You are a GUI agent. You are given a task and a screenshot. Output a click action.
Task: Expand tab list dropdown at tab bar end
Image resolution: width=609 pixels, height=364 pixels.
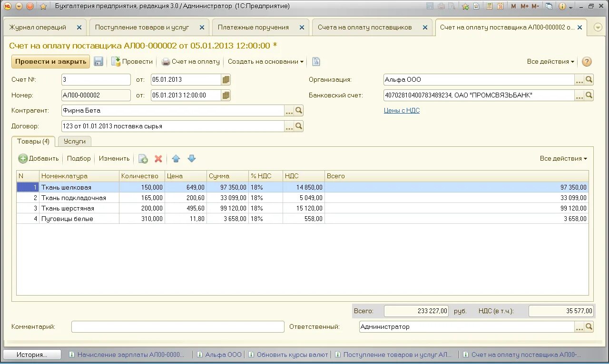pyautogui.click(x=598, y=27)
